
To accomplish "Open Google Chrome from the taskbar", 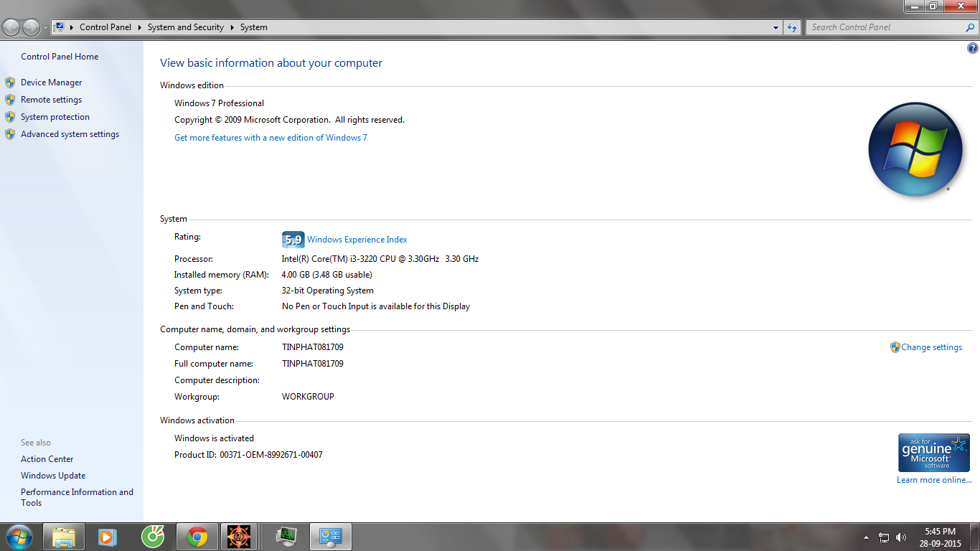I will [197, 537].
